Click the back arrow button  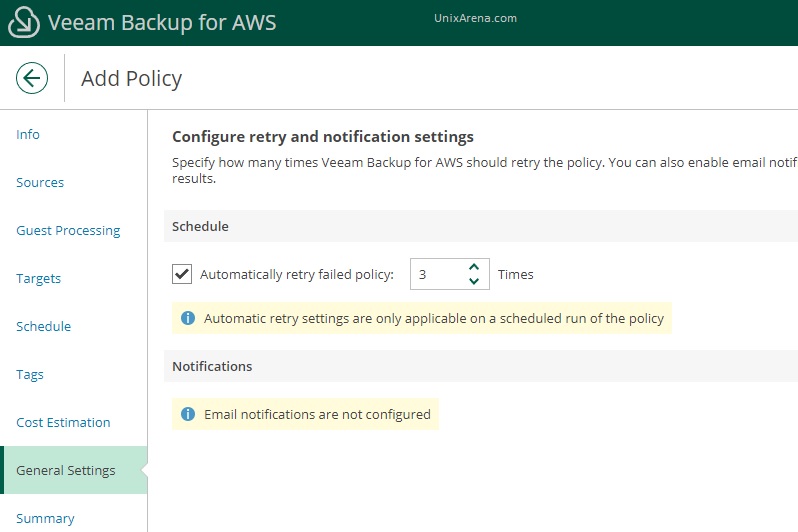point(32,78)
